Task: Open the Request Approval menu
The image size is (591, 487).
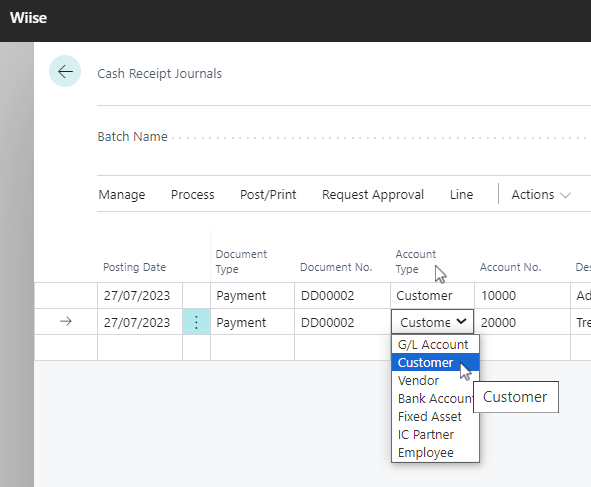Action: [x=373, y=195]
